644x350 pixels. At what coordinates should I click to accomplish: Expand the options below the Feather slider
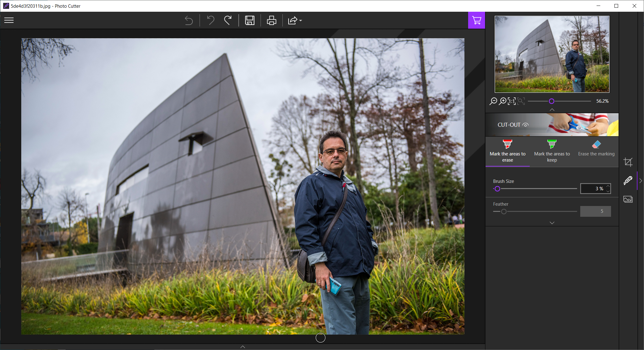pyautogui.click(x=552, y=223)
